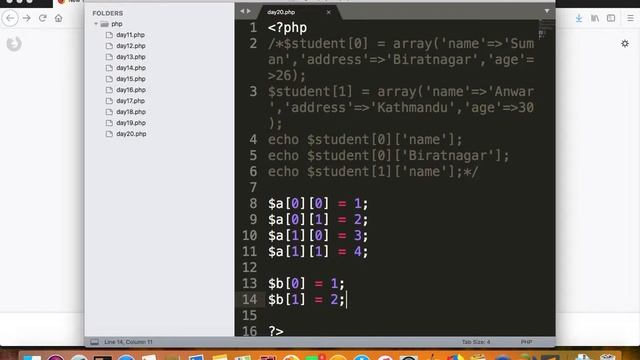Screen dimensions: 640x360
Task: Click line number 14 in gutter
Action: pos(249,300)
